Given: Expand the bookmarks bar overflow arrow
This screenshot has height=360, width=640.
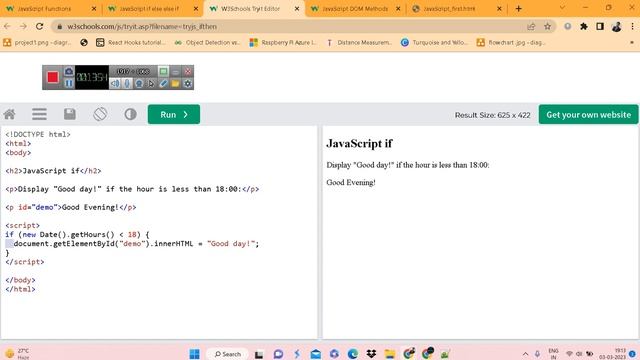Looking at the screenshot, I should coord(632,42).
